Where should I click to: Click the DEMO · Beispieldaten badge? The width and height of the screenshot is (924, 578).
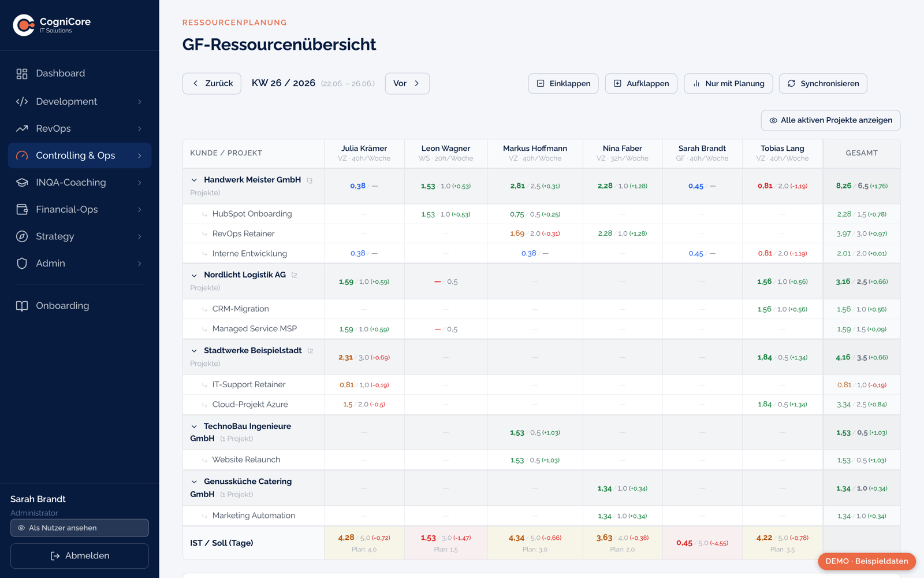[x=867, y=561]
